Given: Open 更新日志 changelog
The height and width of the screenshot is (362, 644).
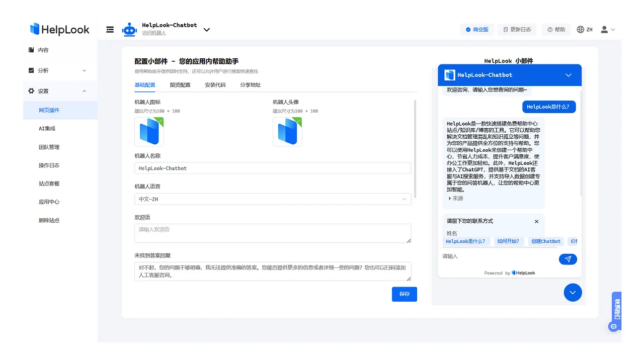Looking at the screenshot, I should tap(517, 30).
